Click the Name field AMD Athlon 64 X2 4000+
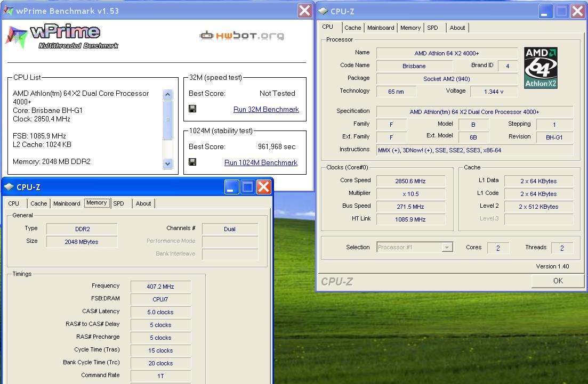Image resolution: width=588 pixels, height=384 pixels. (447, 53)
